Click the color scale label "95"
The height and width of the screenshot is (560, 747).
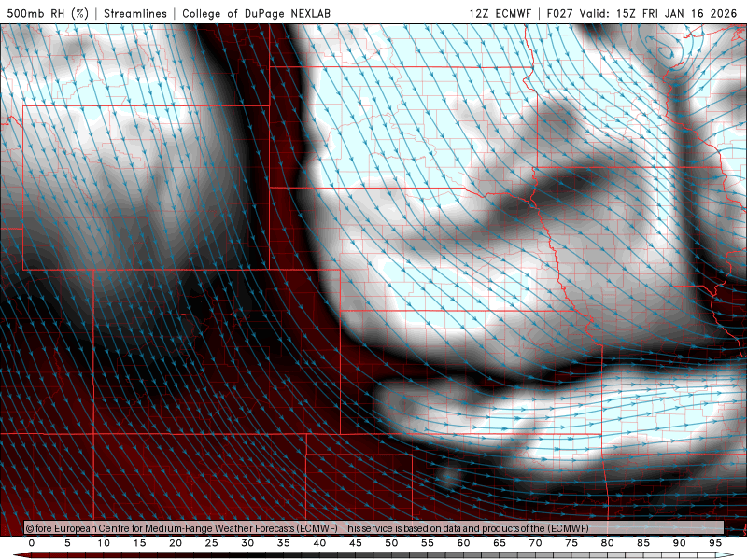[x=715, y=543]
